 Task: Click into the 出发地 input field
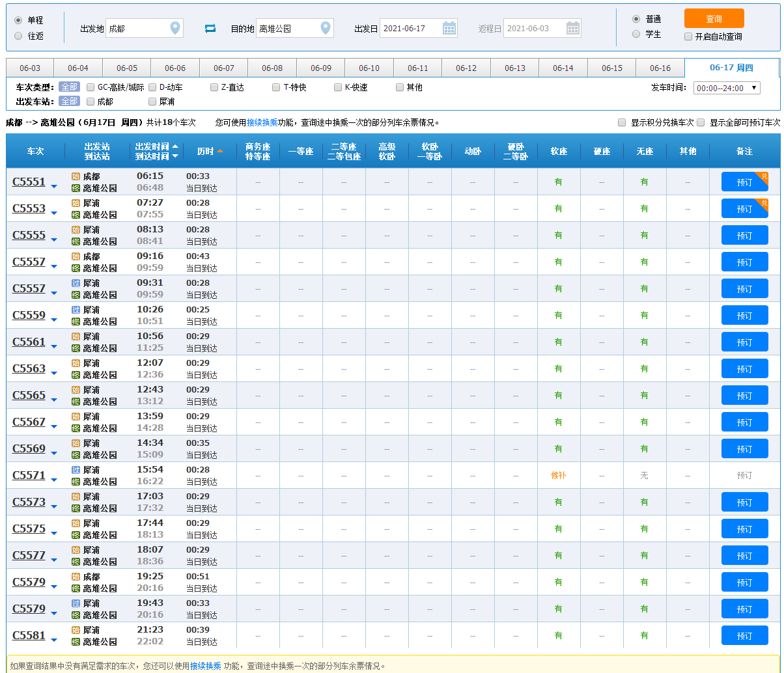point(137,29)
